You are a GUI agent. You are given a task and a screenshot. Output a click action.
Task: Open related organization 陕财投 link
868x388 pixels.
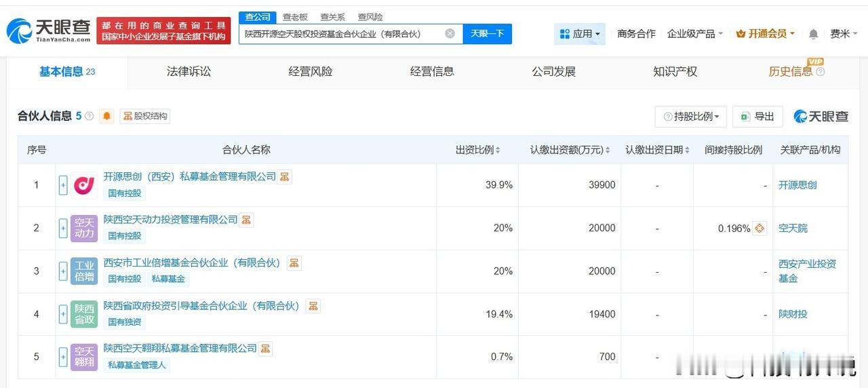[x=793, y=314]
